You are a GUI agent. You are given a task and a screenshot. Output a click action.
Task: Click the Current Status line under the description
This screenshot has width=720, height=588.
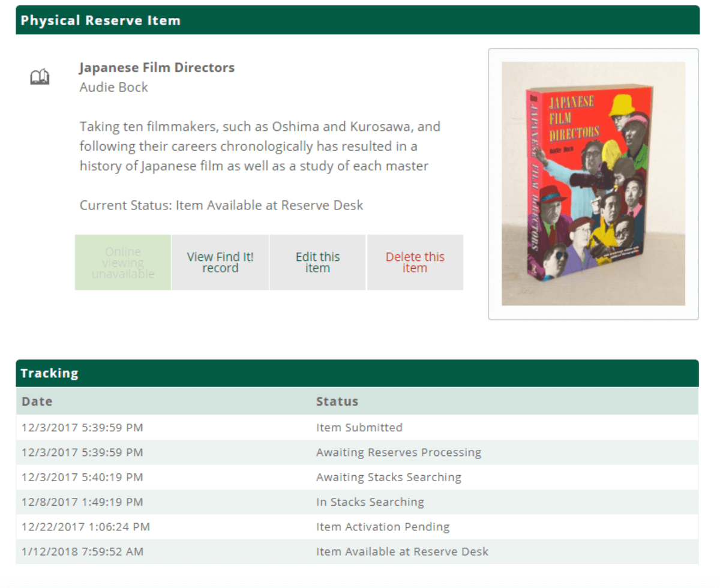(221, 205)
